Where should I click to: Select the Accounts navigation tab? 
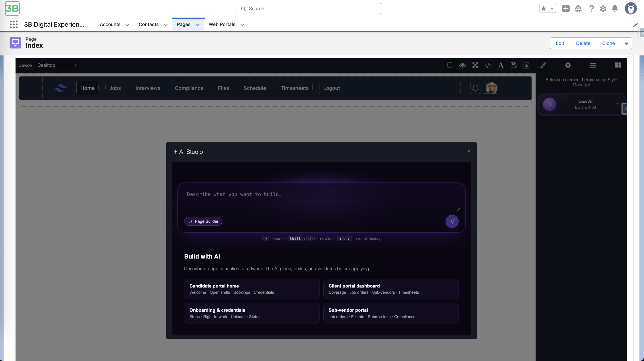click(110, 24)
